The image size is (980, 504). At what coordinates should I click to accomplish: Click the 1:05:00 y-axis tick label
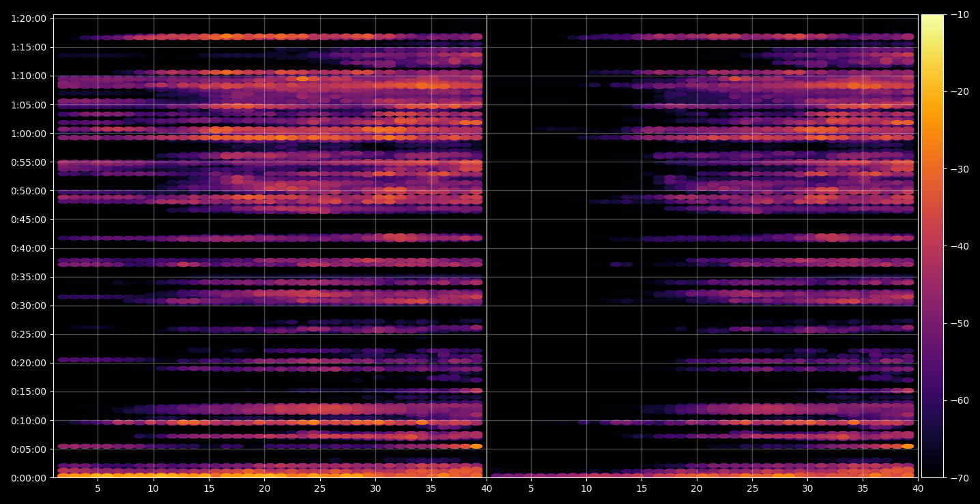coord(29,104)
